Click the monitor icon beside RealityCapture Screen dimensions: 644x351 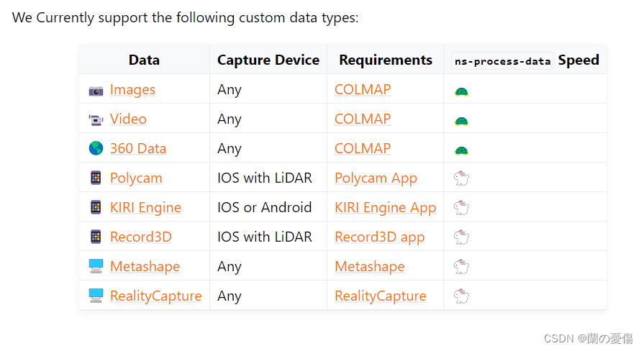(x=96, y=296)
